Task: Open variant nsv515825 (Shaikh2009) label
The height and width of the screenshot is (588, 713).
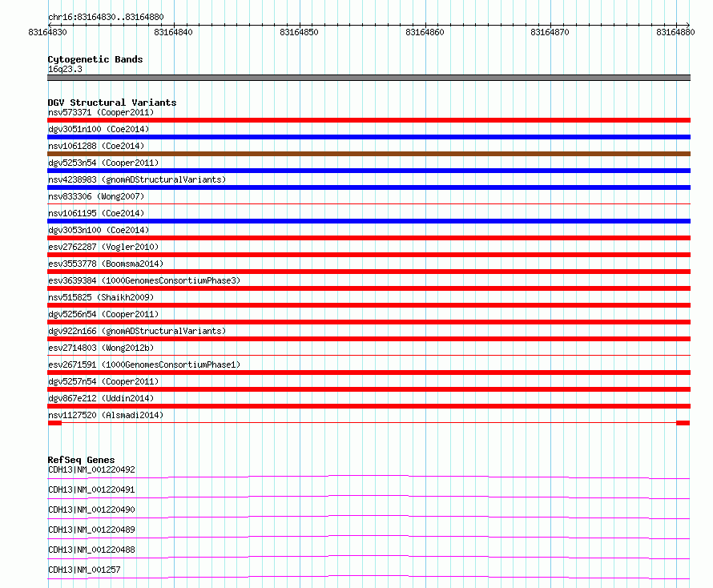Action: point(101,297)
